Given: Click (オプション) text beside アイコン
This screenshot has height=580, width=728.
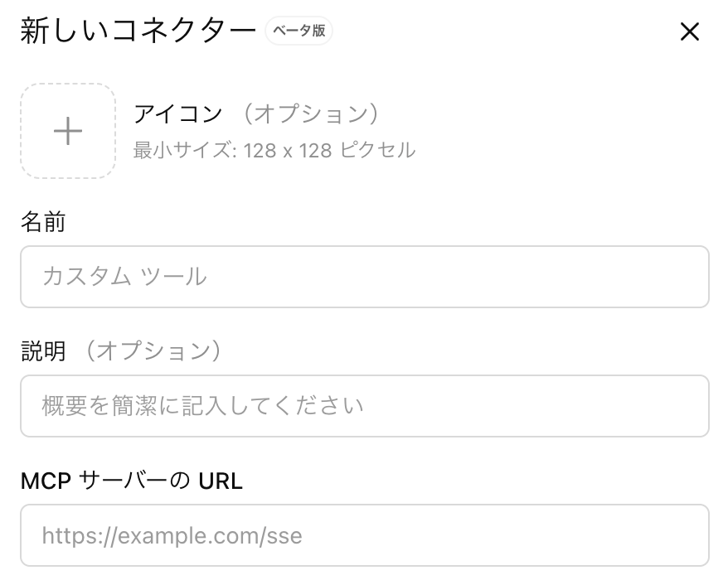Looking at the screenshot, I should coord(317,114).
